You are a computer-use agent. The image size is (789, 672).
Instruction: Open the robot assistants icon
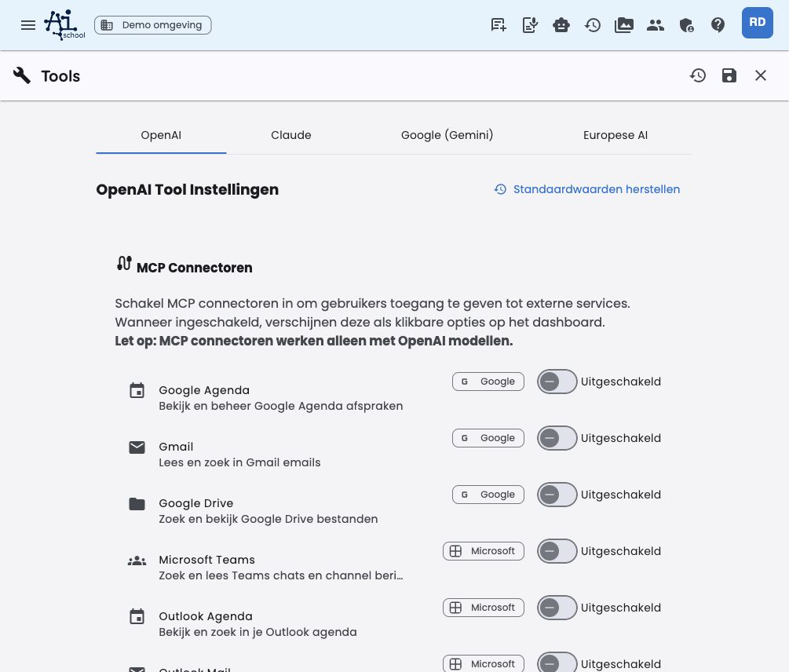(x=561, y=24)
